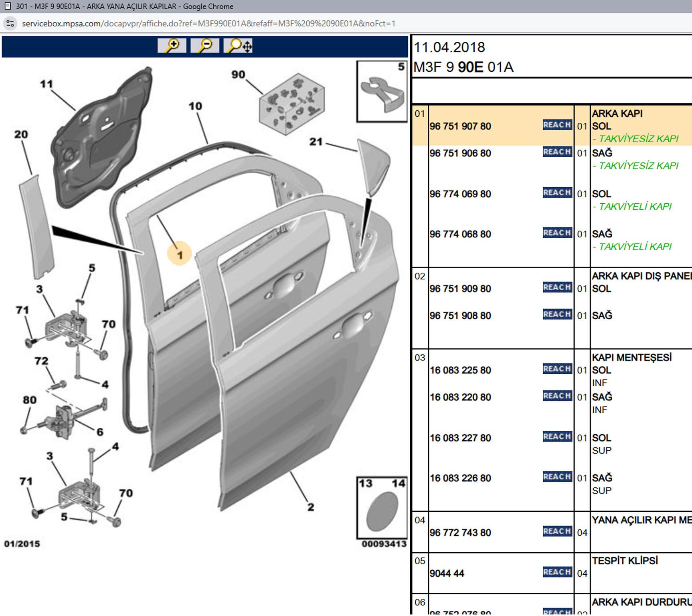Click the highlighted callout 1 on diagram
Image resolution: width=692 pixels, height=616 pixels.
coord(179,254)
